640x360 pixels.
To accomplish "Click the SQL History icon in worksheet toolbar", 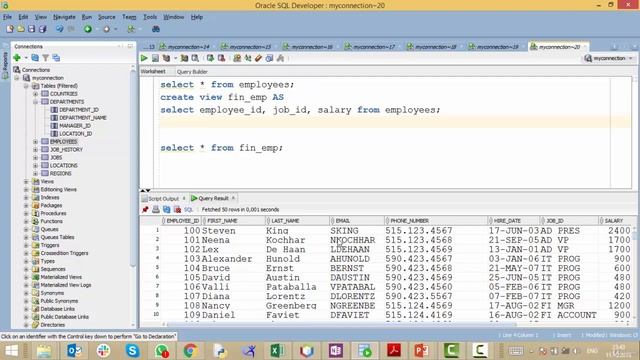I will click(x=269, y=58).
